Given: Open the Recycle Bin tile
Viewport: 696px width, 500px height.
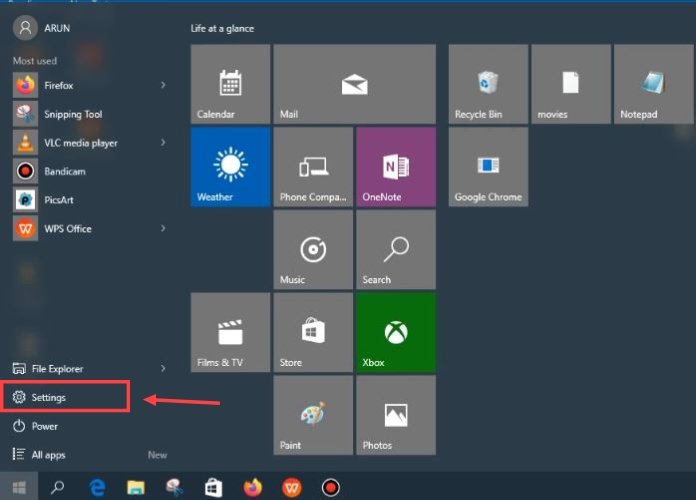Looking at the screenshot, I should (488, 84).
